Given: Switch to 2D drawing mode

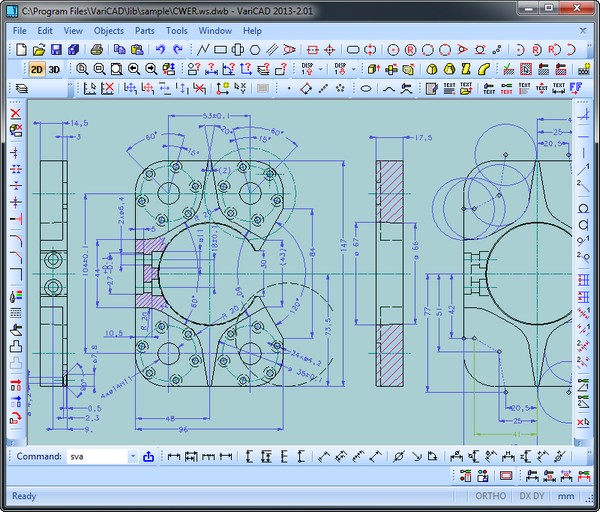Looking at the screenshot, I should (x=36, y=69).
